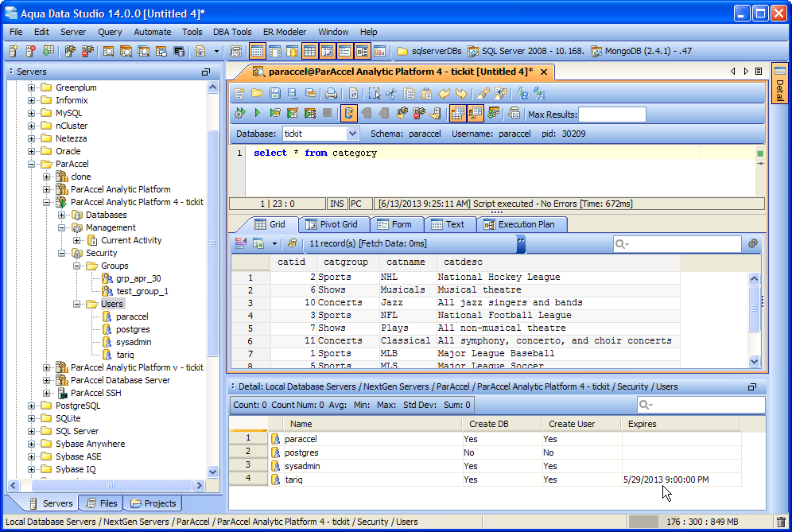Click the Name column header in Detail
The height and width of the screenshot is (532, 792).
372,424
